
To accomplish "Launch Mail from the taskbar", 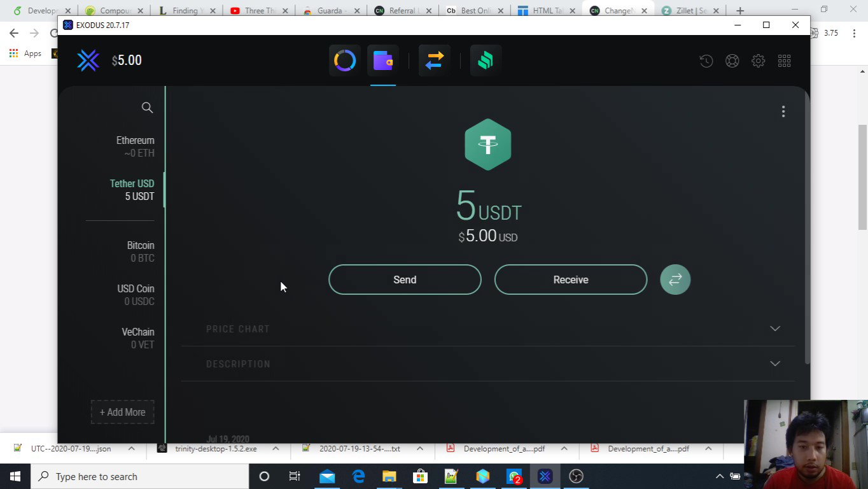I will (327, 476).
